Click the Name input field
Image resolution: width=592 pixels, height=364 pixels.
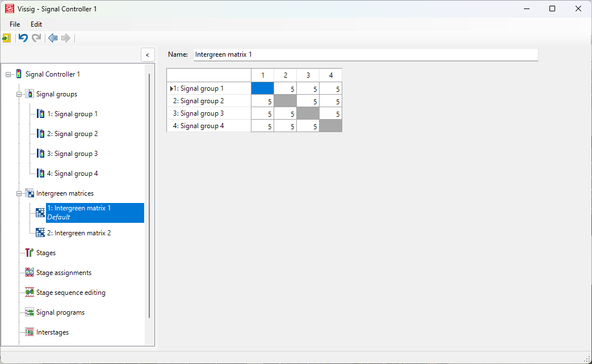coord(366,55)
